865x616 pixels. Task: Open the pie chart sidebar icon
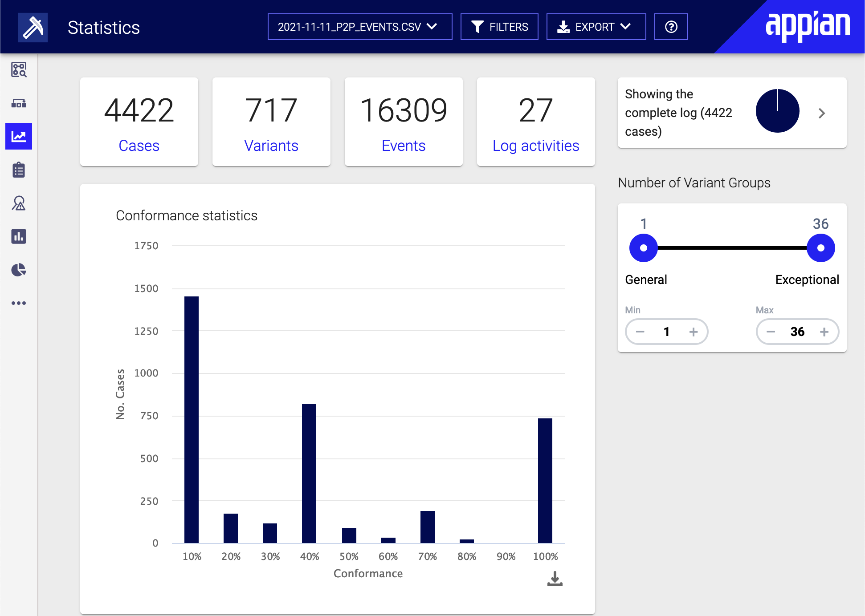point(19,270)
